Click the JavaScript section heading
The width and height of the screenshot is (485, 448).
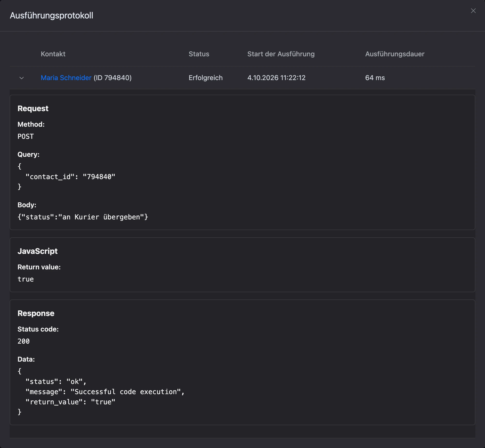pos(38,251)
